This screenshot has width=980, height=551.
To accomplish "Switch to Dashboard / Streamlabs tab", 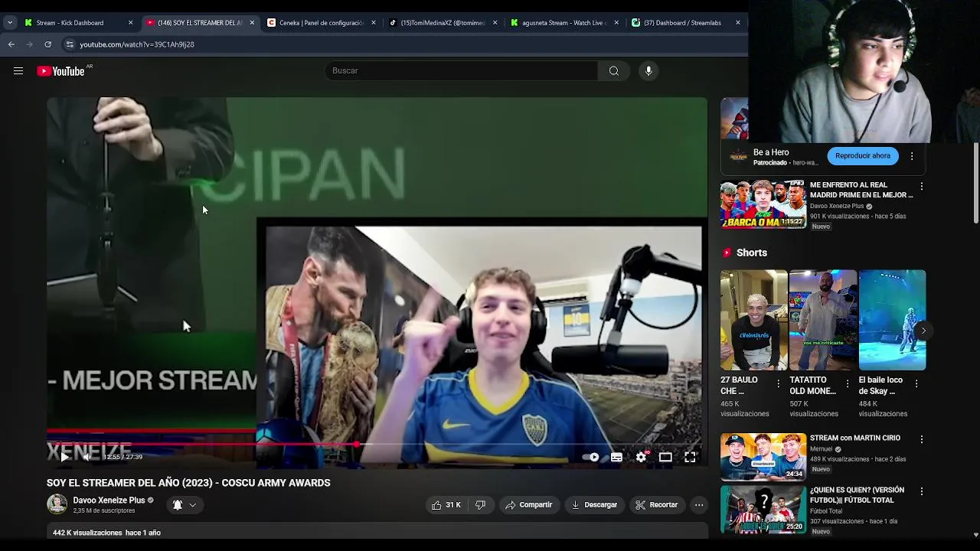I will 681,23.
